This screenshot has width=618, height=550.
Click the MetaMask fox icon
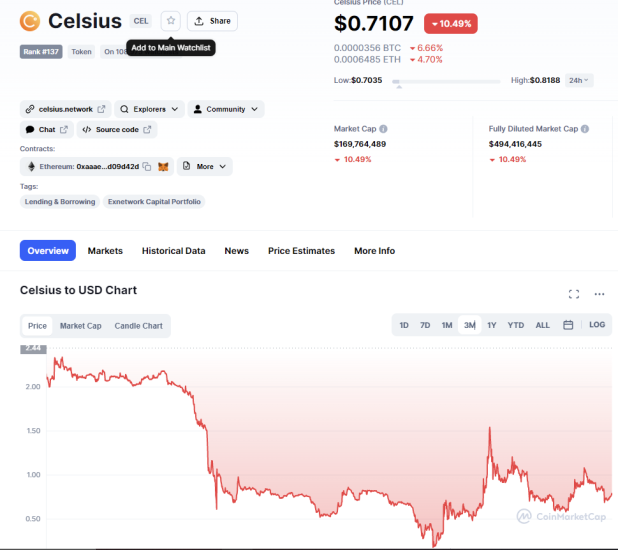pyautogui.click(x=163, y=166)
